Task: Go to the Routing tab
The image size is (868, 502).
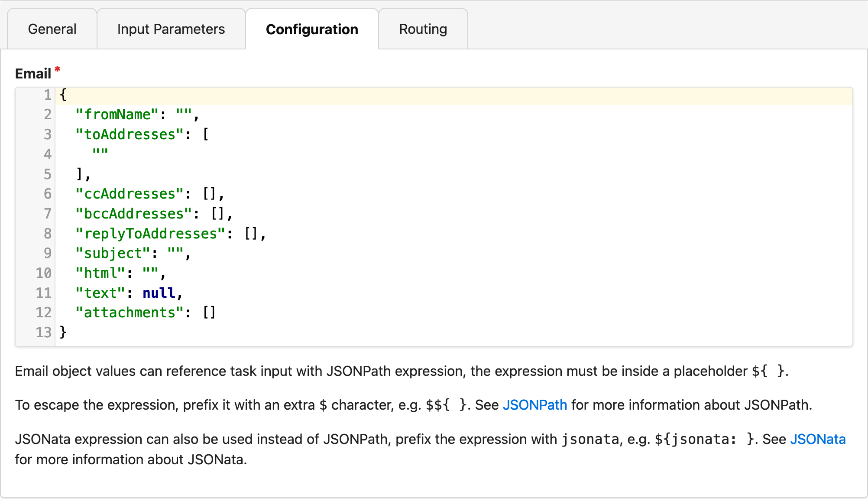Action: 423,29
